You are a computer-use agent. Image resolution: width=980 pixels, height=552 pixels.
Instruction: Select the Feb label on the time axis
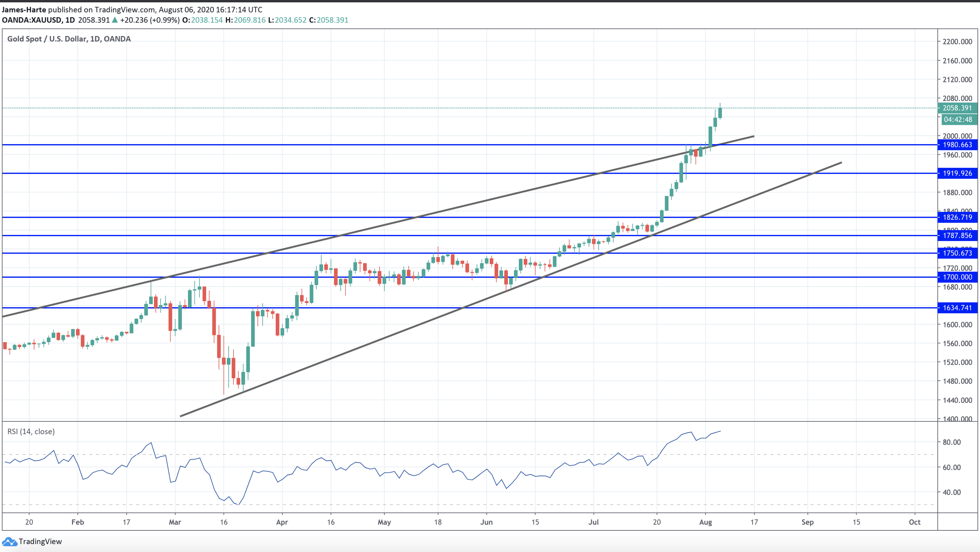click(78, 522)
